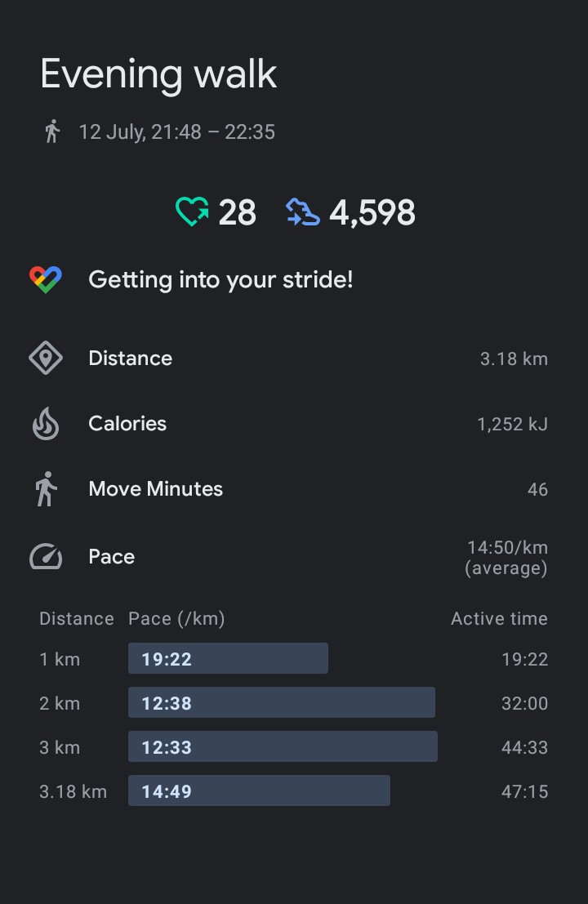Select the Evening walk title
This screenshot has width=588, height=904.
tap(158, 74)
